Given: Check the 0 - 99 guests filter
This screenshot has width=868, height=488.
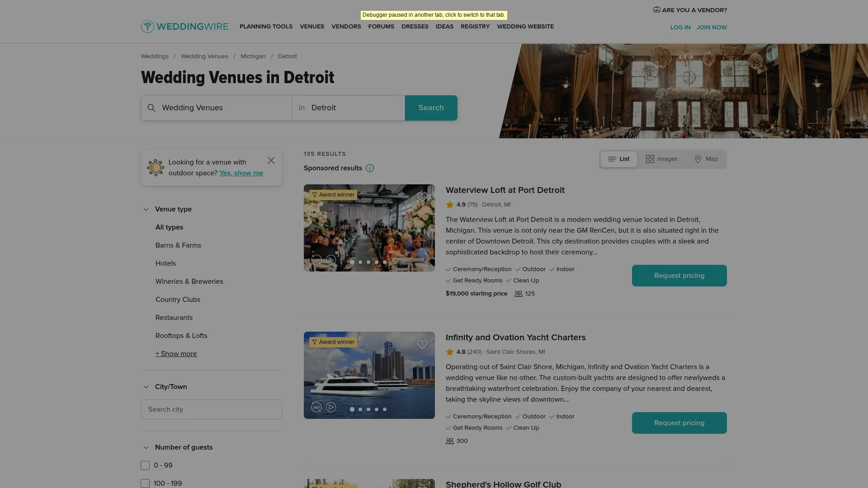Looking at the screenshot, I should (145, 465).
